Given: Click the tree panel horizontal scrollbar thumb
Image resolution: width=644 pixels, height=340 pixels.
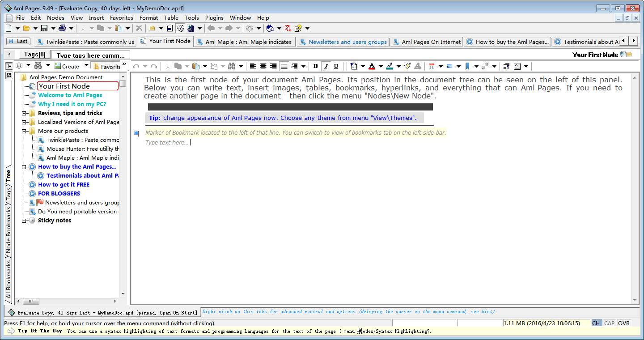Looking at the screenshot, I should click(31, 301).
